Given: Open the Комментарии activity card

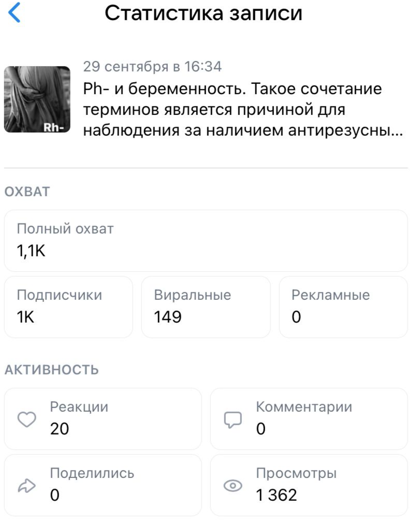Looking at the screenshot, I should coord(309,418).
